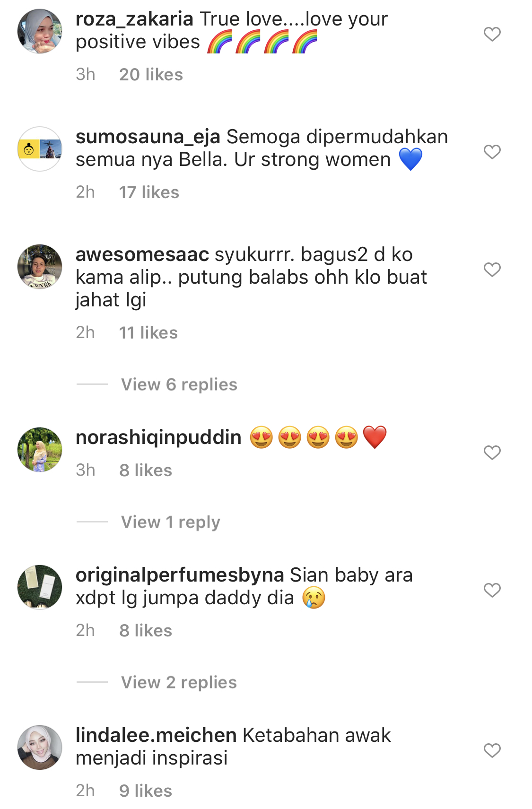Like awesomesaac's comment
The height and width of the screenshot is (809, 532).
coord(492,270)
